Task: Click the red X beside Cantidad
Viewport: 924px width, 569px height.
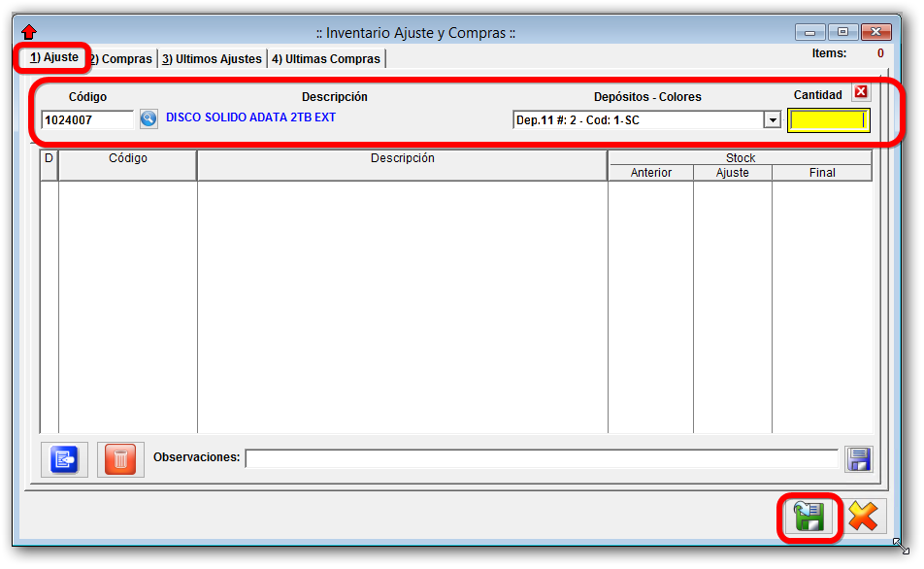Action: pos(861,92)
